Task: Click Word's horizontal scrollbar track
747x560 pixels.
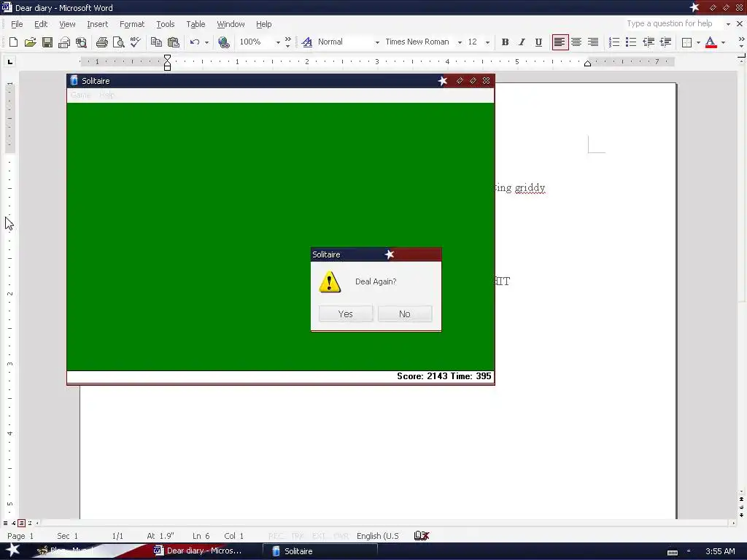Action: (x=384, y=523)
